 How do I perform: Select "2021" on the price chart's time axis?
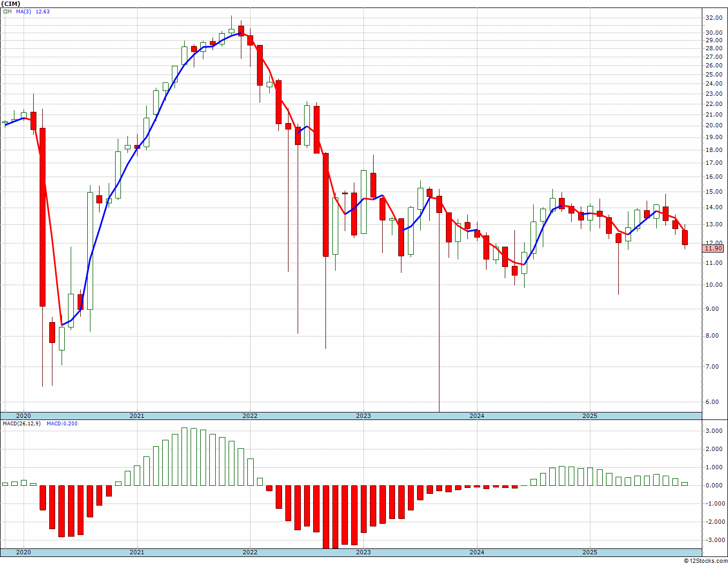tap(136, 416)
